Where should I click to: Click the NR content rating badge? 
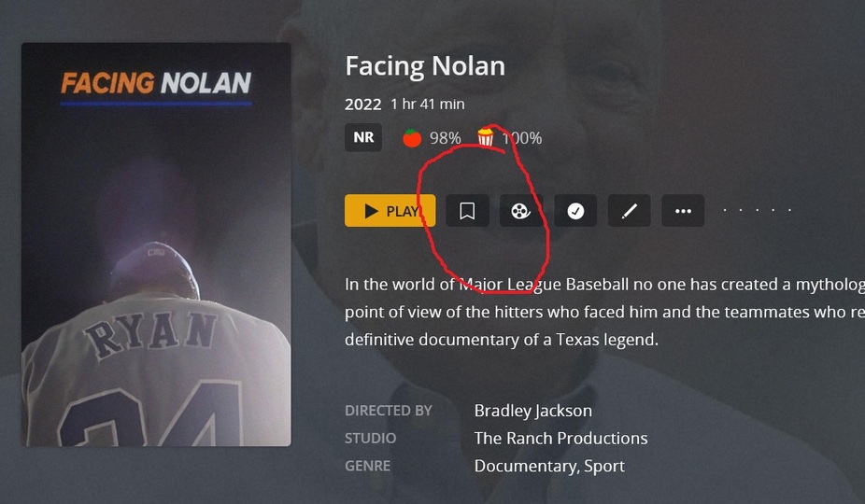[363, 137]
